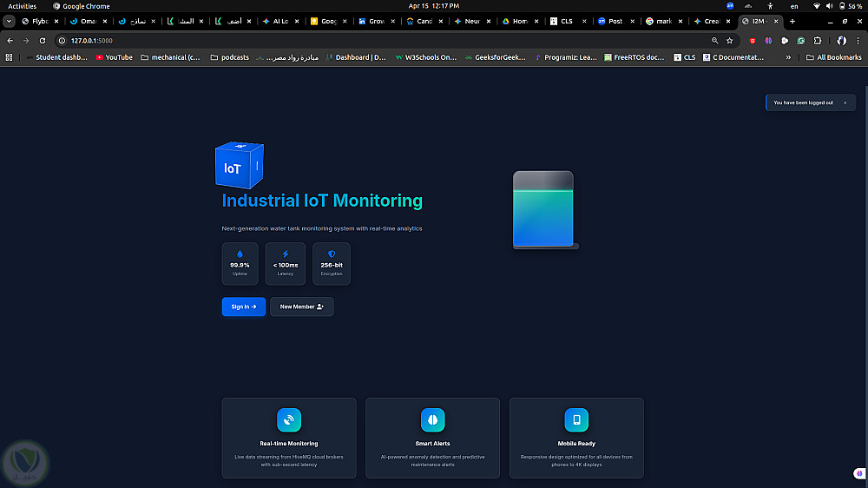Click the water drop Uptime icon
Viewport: 868px width, 488px height.
[x=240, y=254]
